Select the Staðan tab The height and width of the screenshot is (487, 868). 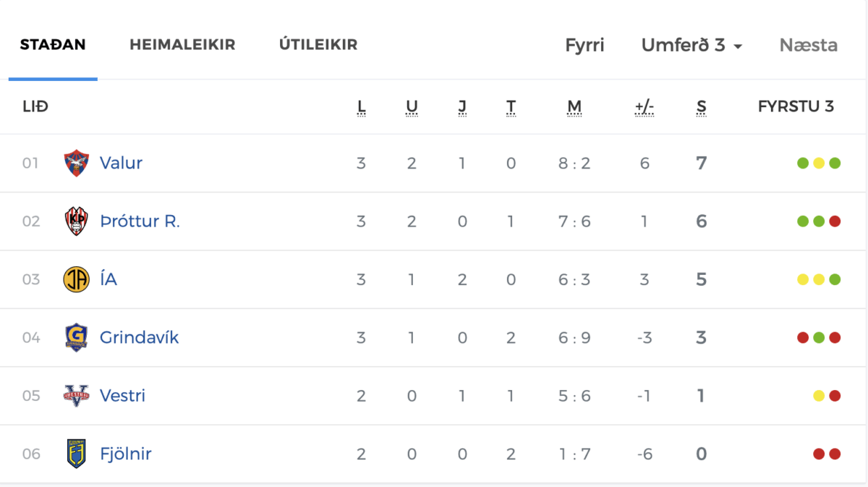(x=53, y=45)
